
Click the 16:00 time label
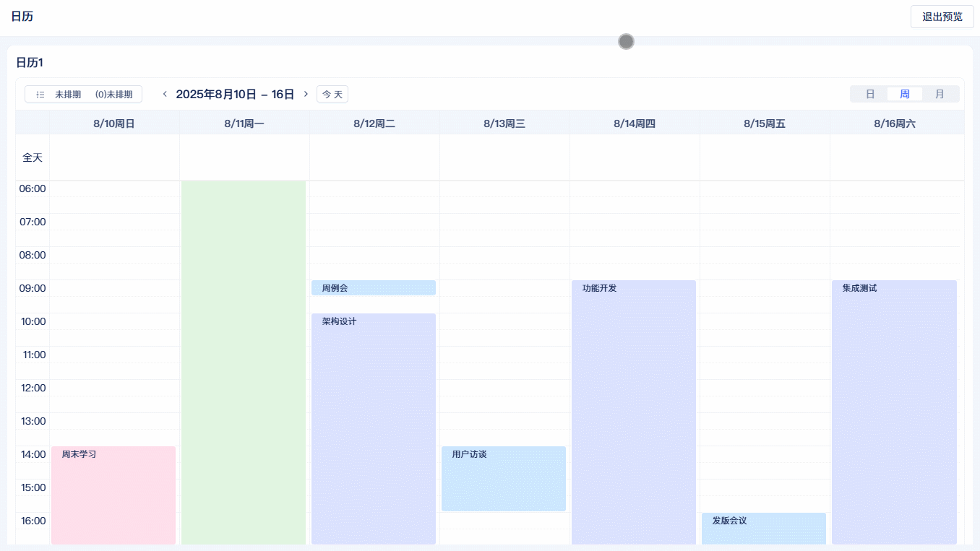(33, 521)
